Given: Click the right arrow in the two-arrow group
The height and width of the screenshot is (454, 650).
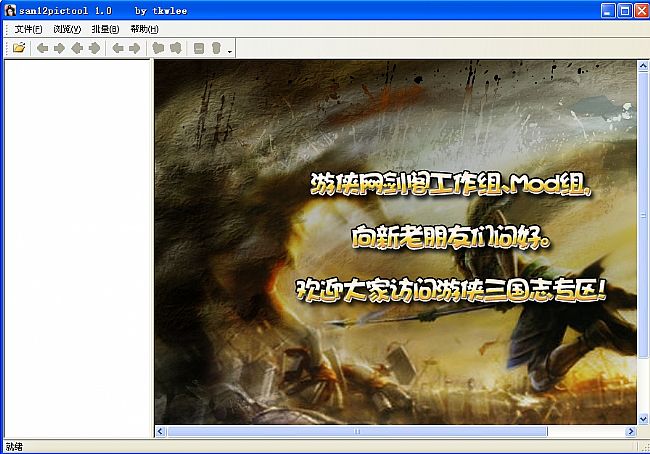Looking at the screenshot, I should pyautogui.click(x=135, y=48).
